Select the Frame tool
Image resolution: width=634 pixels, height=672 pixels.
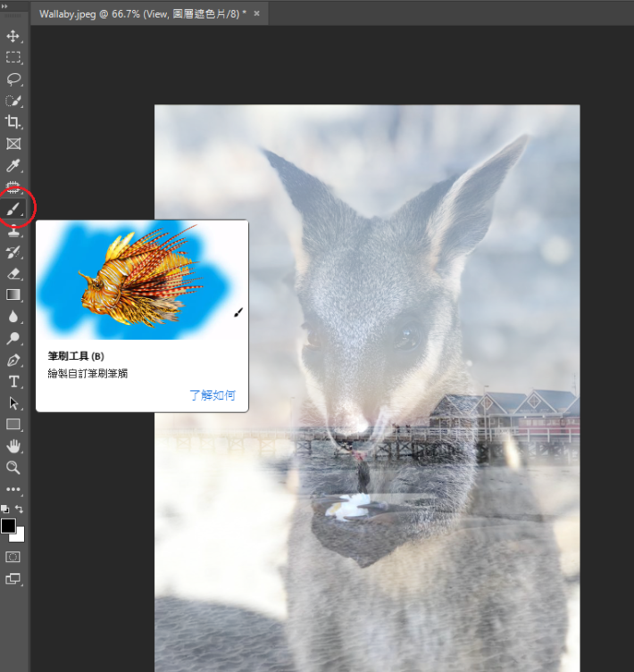click(x=13, y=144)
